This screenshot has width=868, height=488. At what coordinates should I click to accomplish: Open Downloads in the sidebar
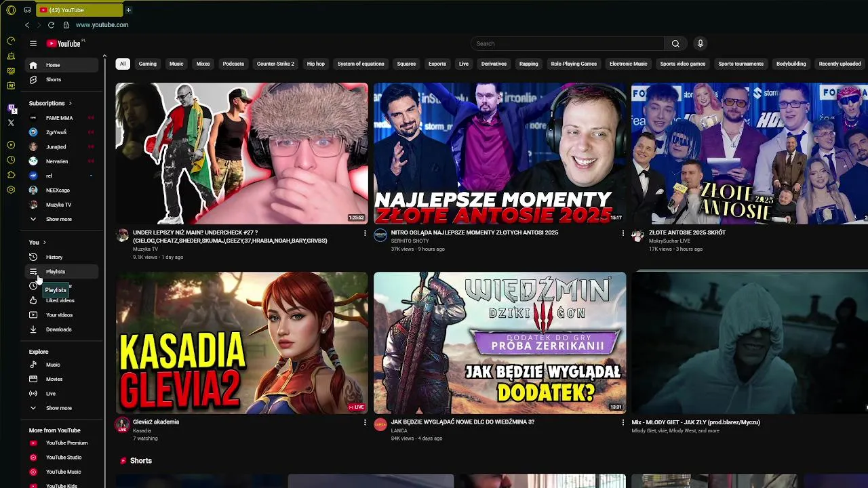(62, 329)
